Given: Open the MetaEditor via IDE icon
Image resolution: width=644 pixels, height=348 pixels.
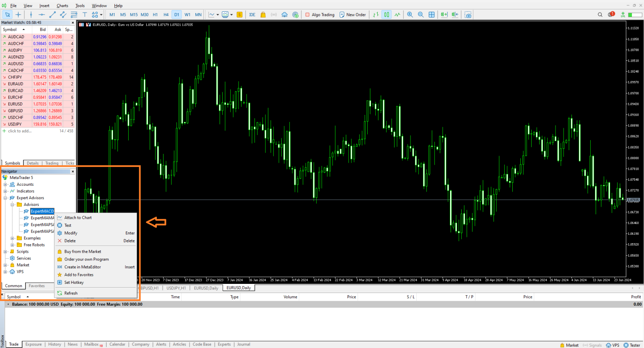Looking at the screenshot, I should coord(252,14).
